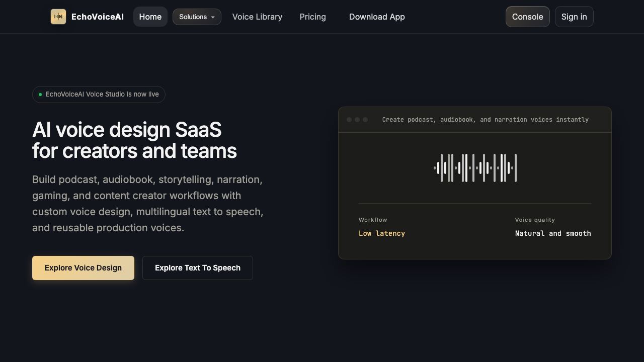This screenshot has width=644, height=362.
Task: Click the 'Natural and smooth' voice quality value
Action: point(553,233)
